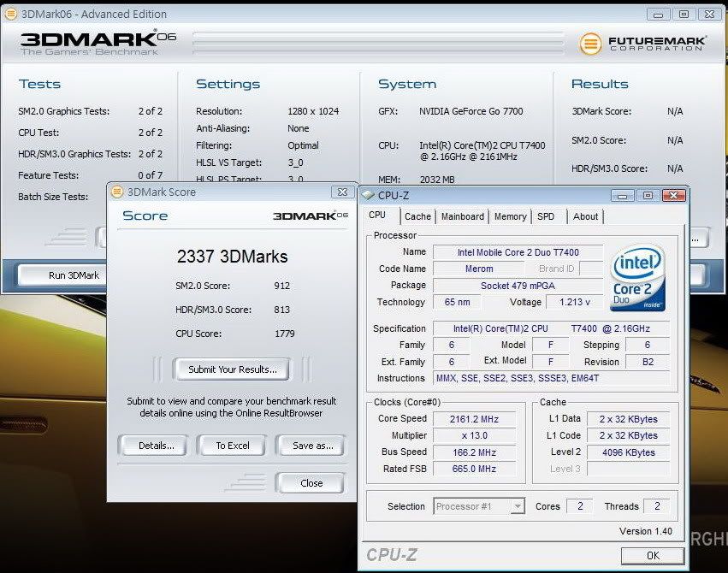Click the Filtering value Optimal

pyautogui.click(x=303, y=145)
